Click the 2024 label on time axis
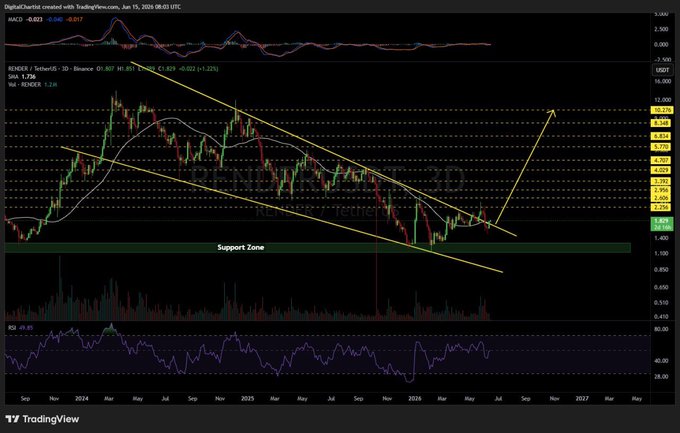This screenshot has width=680, height=433. 82,398
